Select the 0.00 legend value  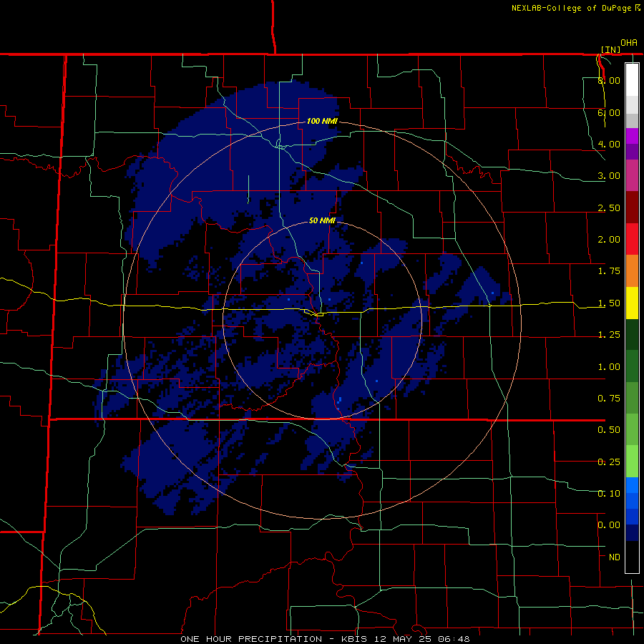tap(609, 525)
